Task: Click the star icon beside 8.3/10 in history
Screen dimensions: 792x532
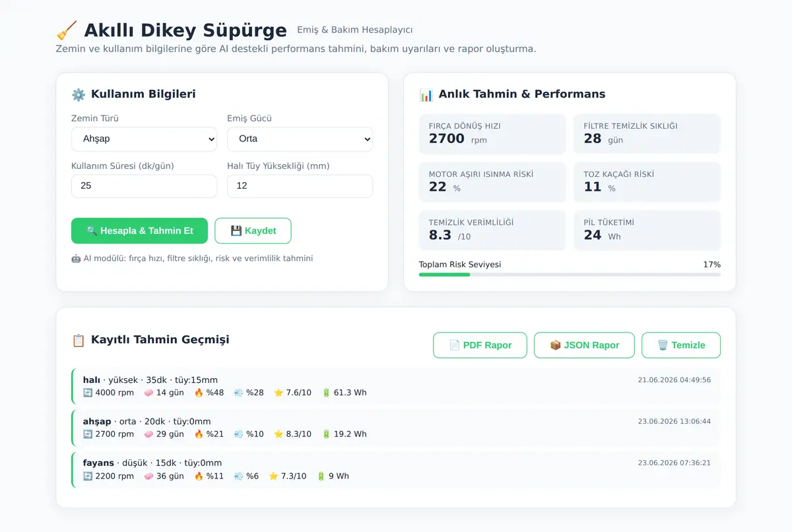Action: tap(279, 434)
